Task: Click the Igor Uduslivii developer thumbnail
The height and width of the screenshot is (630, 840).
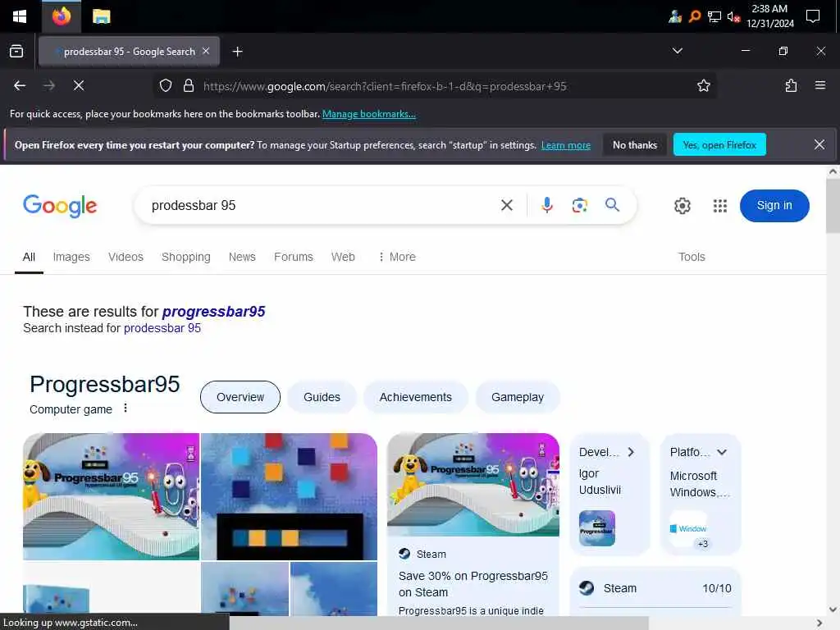Action: (x=597, y=528)
